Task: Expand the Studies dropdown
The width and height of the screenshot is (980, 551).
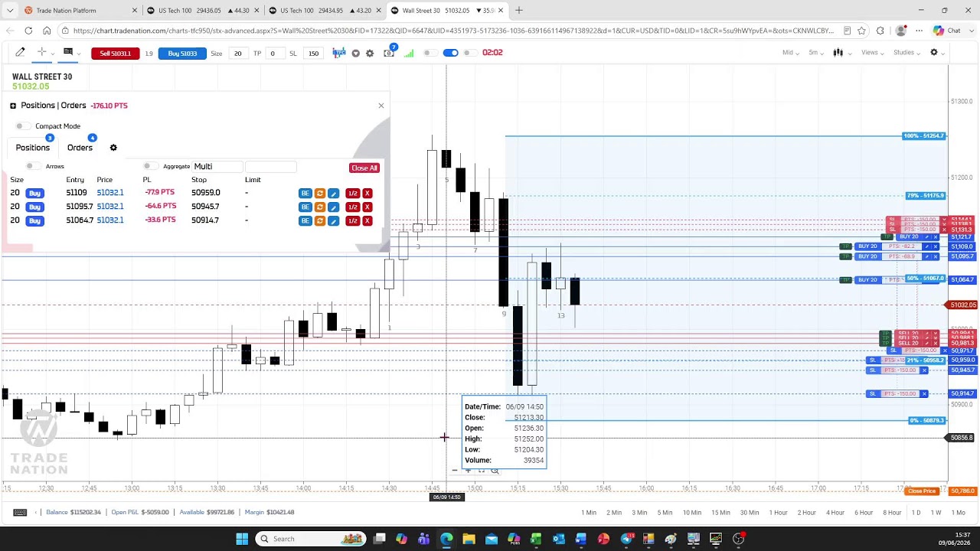Action: coord(907,53)
